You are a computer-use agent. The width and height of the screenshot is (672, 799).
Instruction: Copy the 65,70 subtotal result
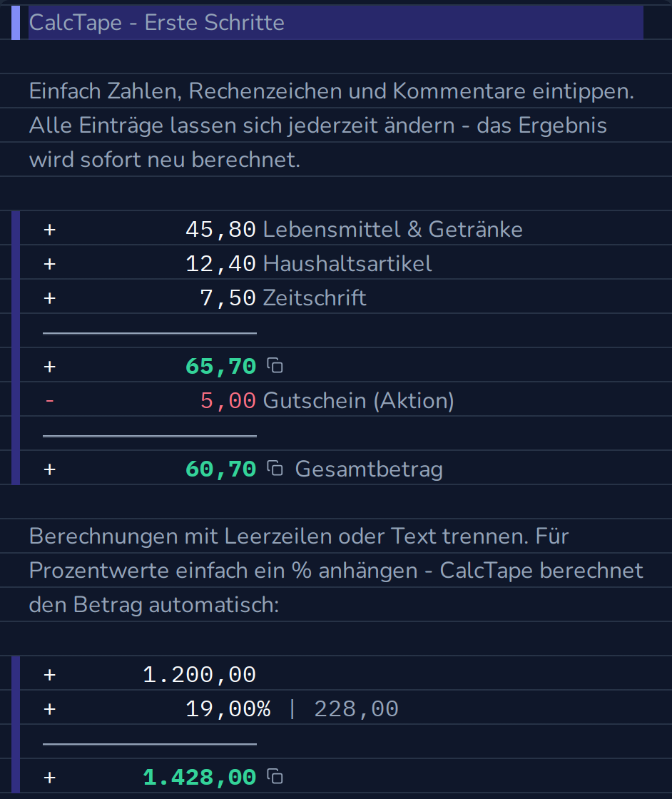click(275, 365)
